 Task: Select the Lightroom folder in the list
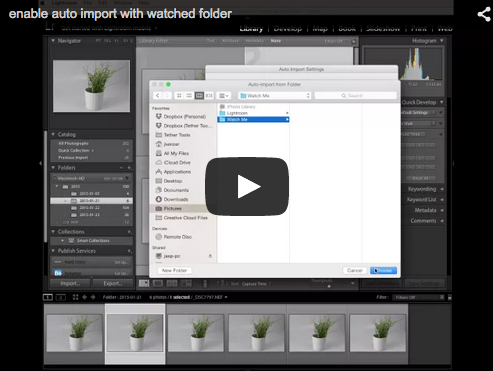click(x=253, y=113)
